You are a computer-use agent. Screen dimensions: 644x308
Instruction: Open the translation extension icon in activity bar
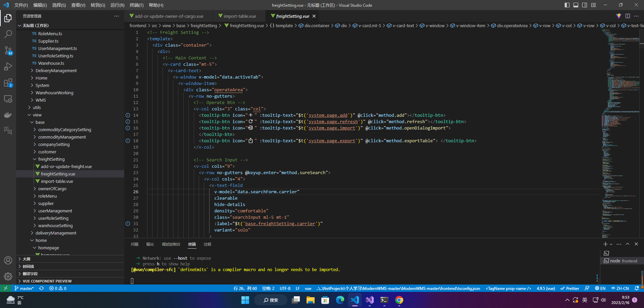pyautogui.click(x=8, y=131)
